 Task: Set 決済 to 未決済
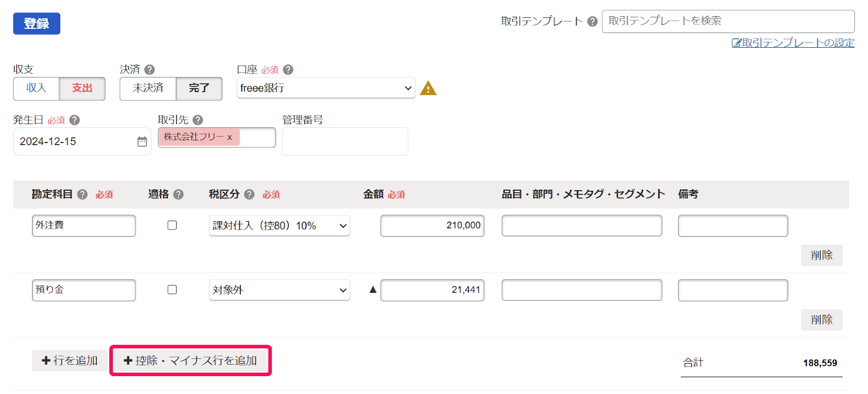pos(148,88)
